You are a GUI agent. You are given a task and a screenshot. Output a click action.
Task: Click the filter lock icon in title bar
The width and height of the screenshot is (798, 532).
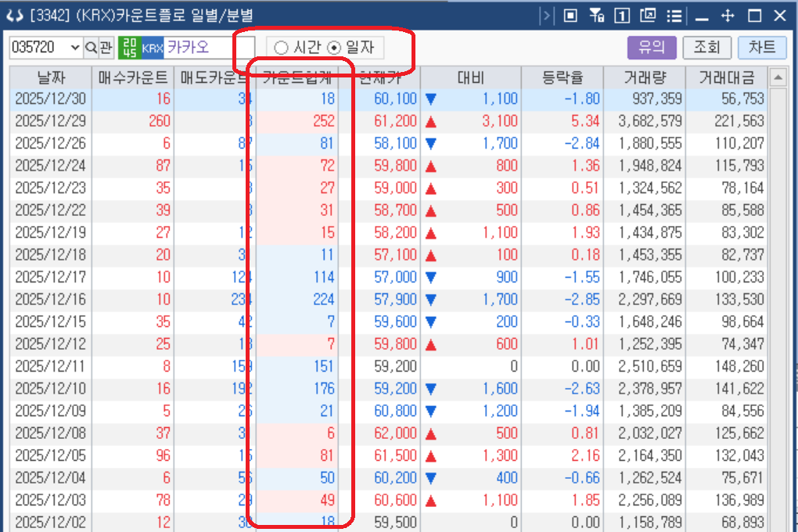pos(596,16)
